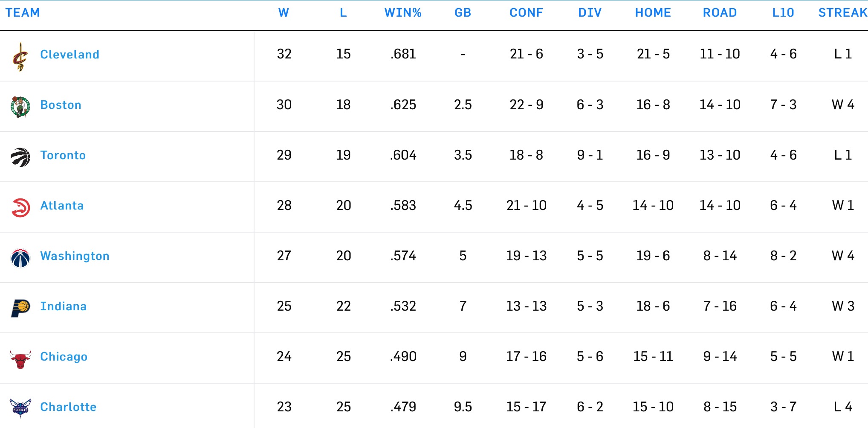Click the Atlanta Hawks logo

(20, 208)
